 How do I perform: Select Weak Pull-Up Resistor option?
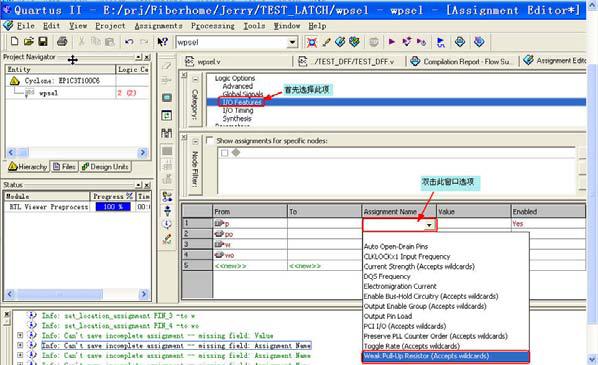click(x=445, y=356)
